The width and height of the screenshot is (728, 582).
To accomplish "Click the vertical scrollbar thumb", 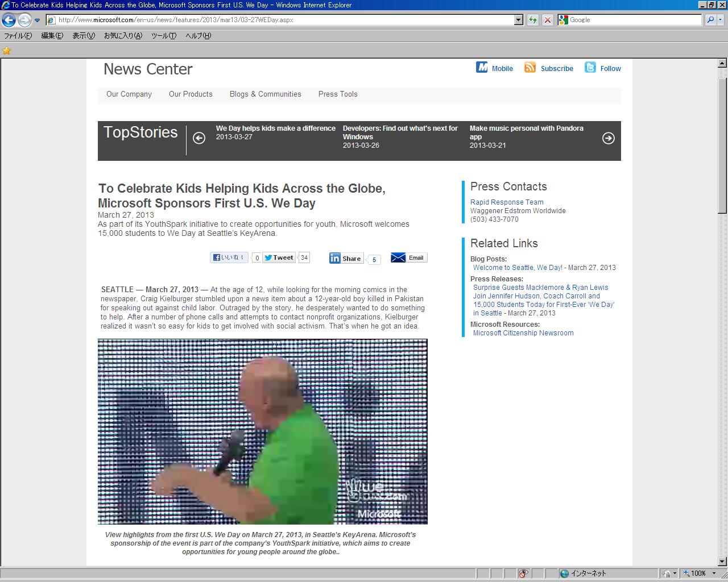I will pos(722,145).
